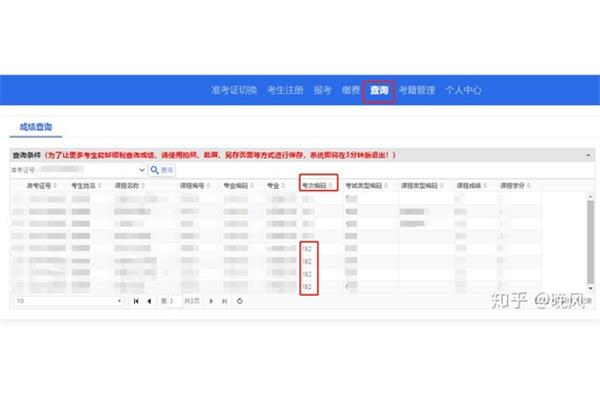Open the 考生注册 menu item
This screenshot has width=600, height=400.
click(285, 90)
